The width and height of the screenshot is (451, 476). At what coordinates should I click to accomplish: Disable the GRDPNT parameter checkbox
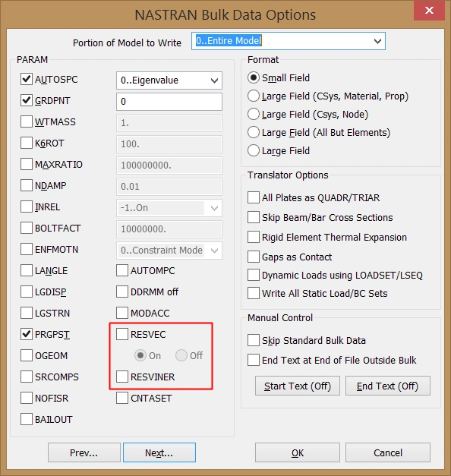pyautogui.click(x=27, y=100)
